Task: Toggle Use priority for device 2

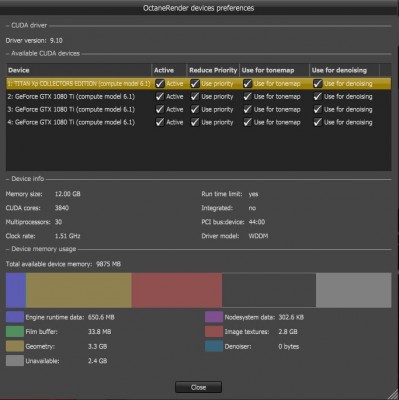Action: click(x=195, y=97)
